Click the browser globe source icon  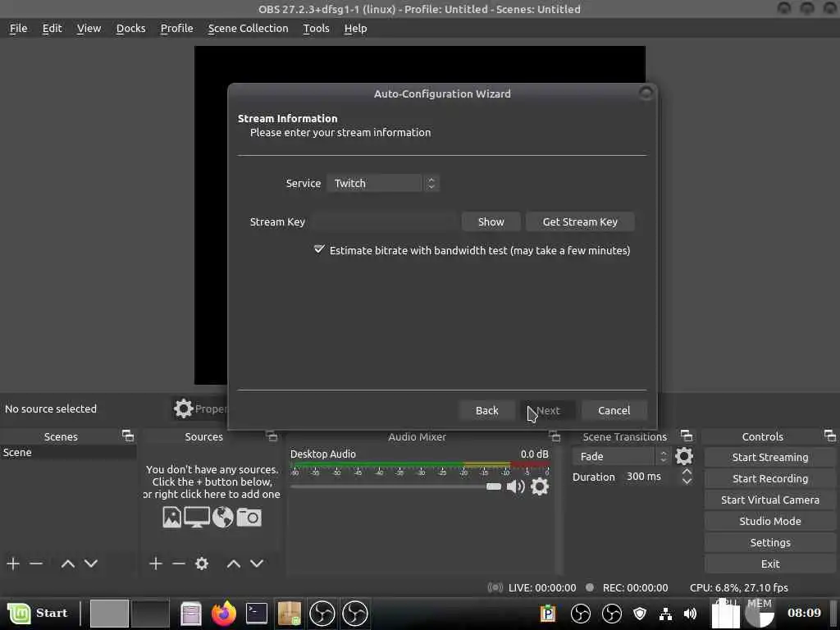(223, 517)
